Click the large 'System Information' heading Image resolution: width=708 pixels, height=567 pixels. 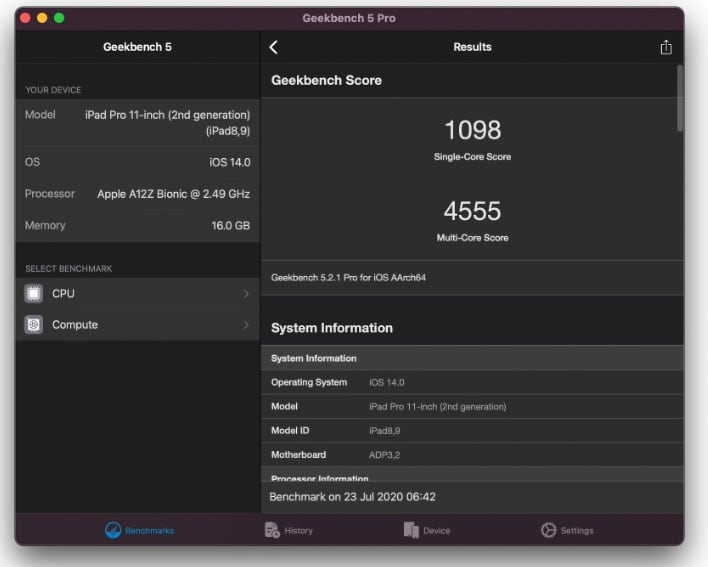pyautogui.click(x=332, y=328)
